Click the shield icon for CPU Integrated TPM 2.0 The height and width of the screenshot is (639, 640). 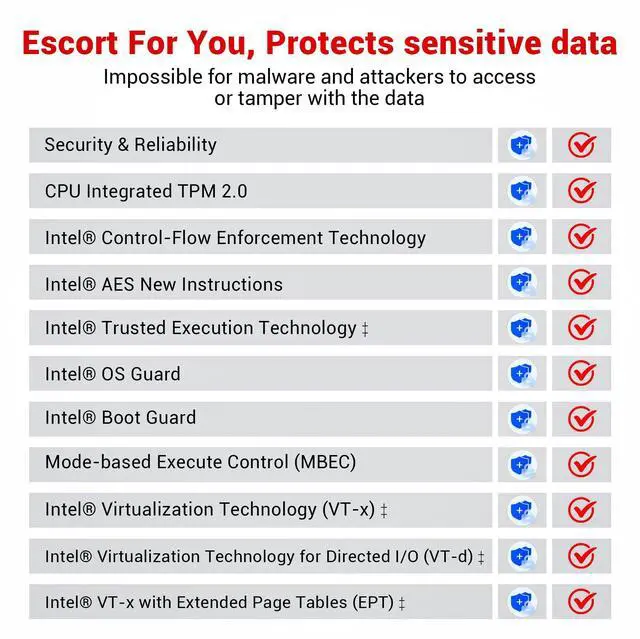(521, 191)
